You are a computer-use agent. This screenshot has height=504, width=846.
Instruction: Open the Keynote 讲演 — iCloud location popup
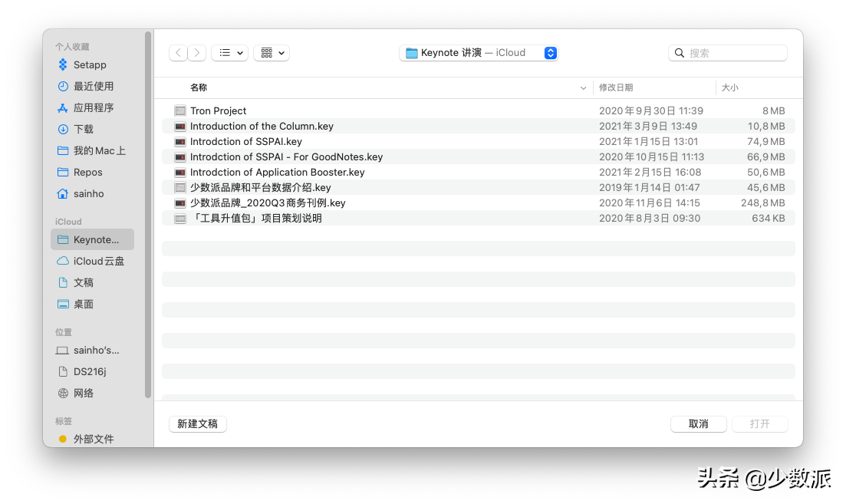(x=479, y=53)
